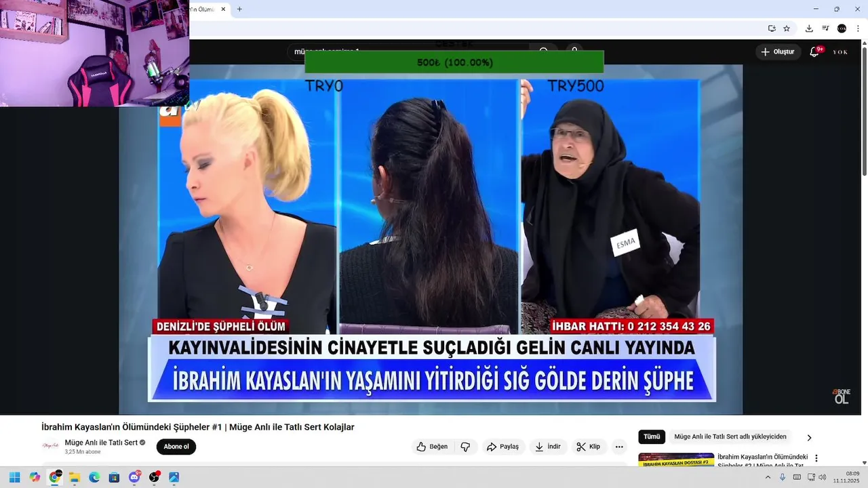Open İbrahim Kayaslan Dosyası #2 thumbnail
The width and height of the screenshot is (868, 488).
pos(676,460)
